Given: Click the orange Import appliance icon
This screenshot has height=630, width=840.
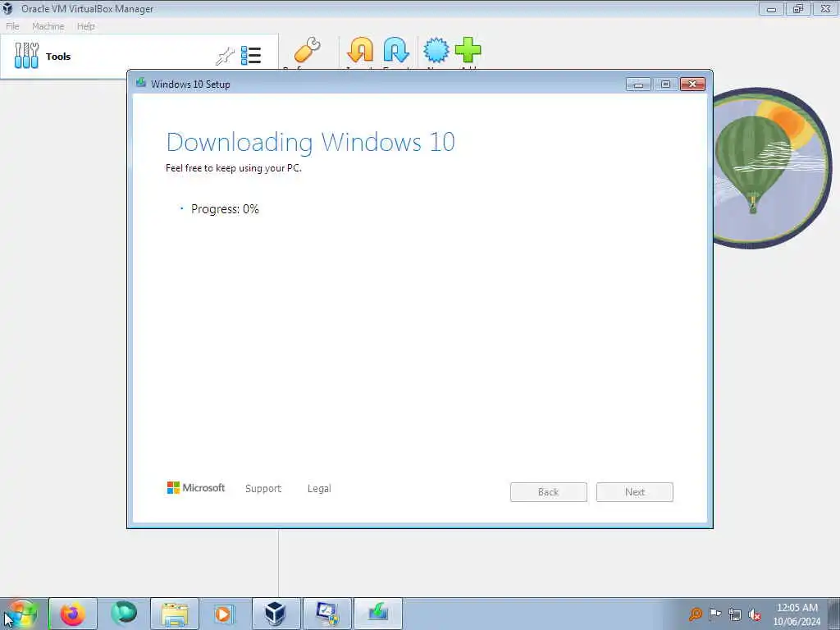Looking at the screenshot, I should coord(360,50).
